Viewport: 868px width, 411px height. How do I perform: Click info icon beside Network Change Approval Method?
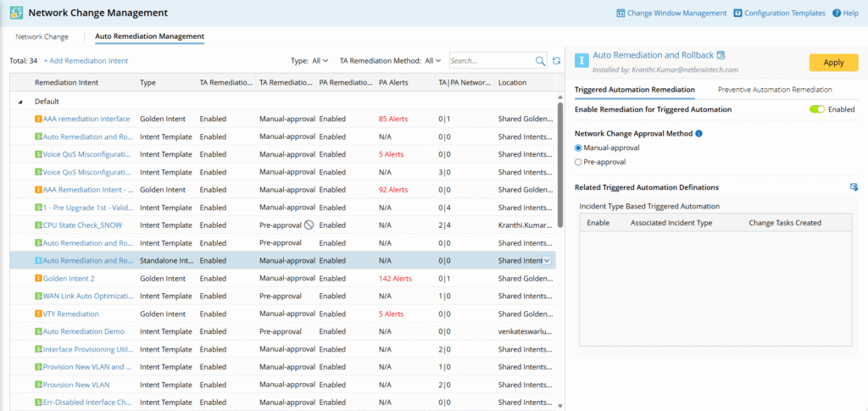tap(698, 134)
